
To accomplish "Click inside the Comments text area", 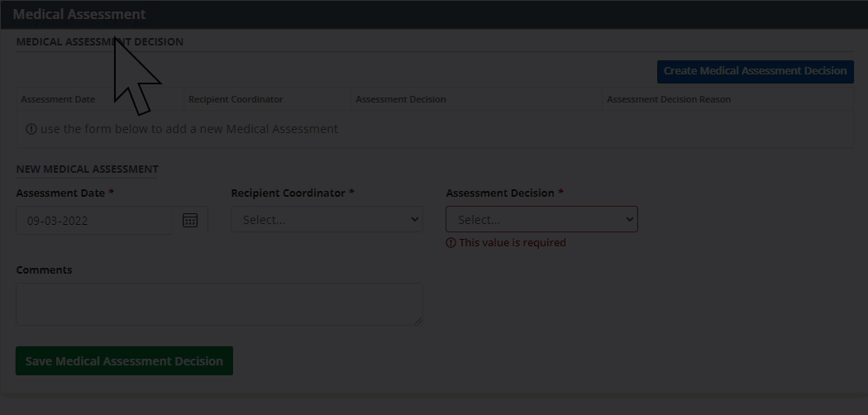I will tap(219, 304).
